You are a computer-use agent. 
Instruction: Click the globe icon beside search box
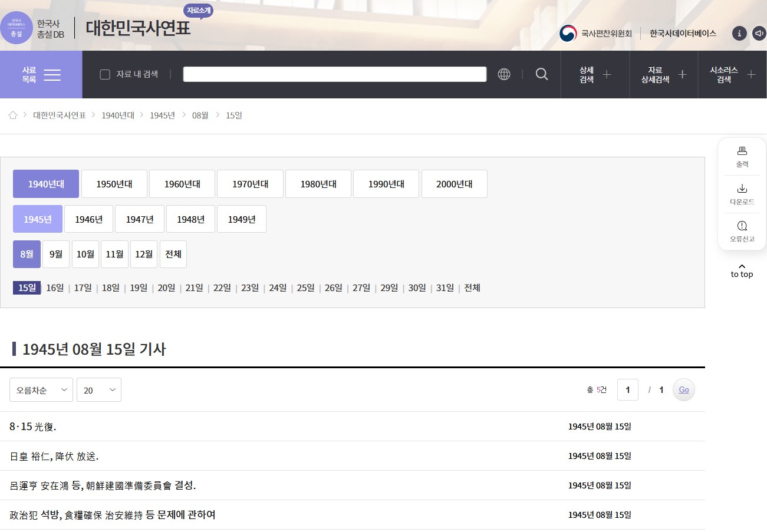click(504, 74)
